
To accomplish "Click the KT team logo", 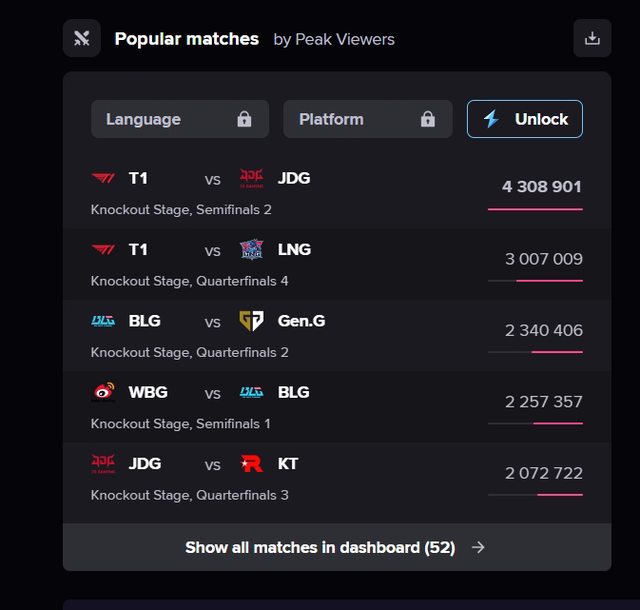I will (251, 463).
